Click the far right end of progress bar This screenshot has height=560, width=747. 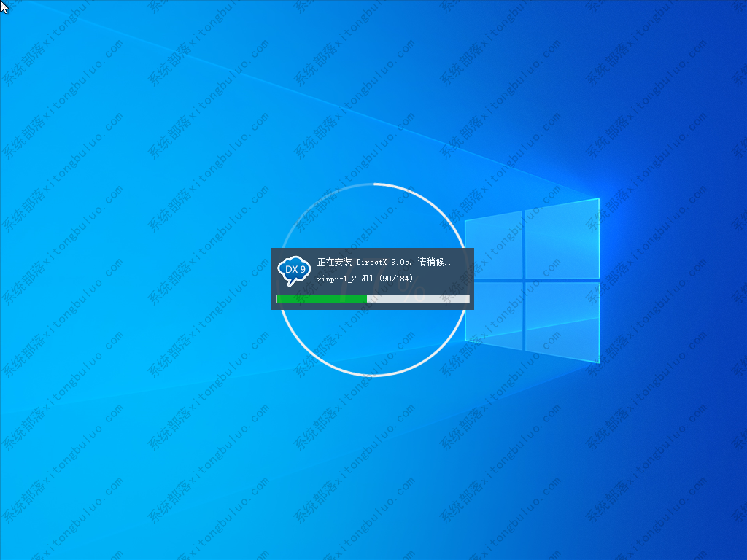coord(468,299)
